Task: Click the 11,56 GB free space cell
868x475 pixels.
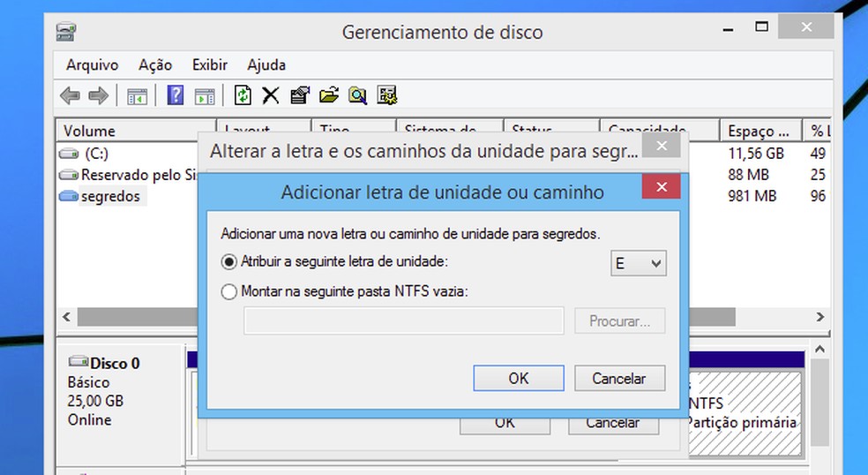Action: (756, 154)
